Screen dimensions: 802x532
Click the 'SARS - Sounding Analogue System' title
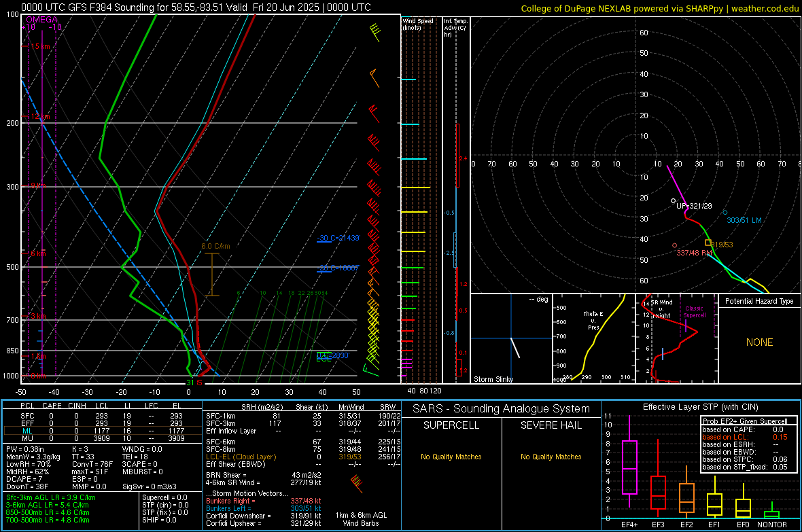point(502,409)
